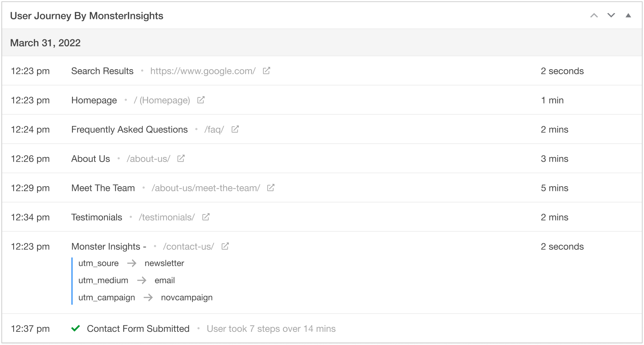Open the /about-us/meet-the-team/ link

[x=206, y=188]
